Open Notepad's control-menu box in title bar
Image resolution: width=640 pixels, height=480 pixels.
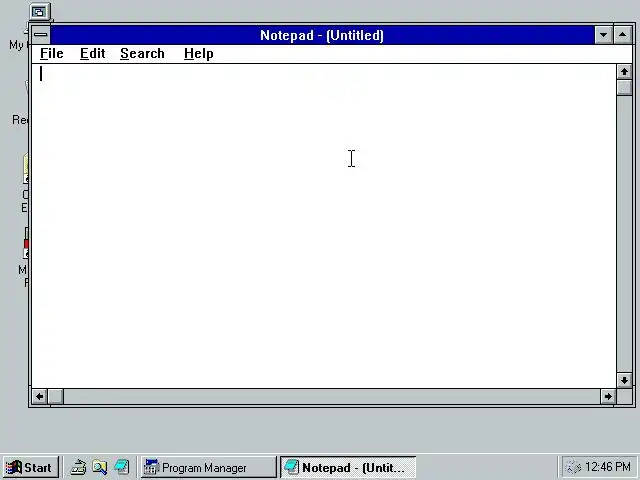pos(40,35)
